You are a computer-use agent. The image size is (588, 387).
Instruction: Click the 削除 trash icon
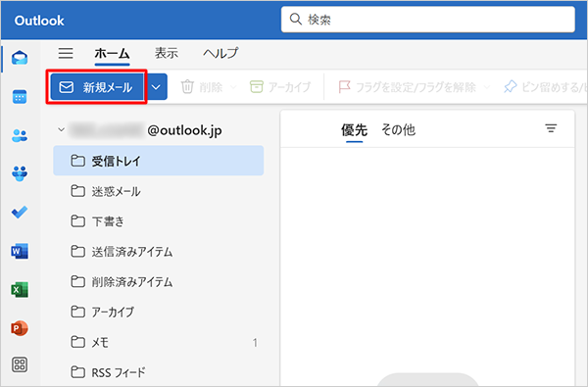click(x=187, y=87)
